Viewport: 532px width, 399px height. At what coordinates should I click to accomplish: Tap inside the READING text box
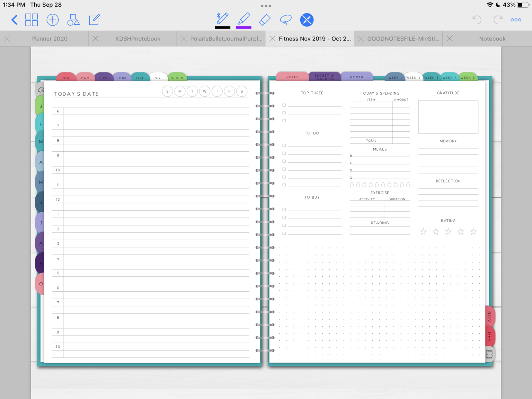380,230
